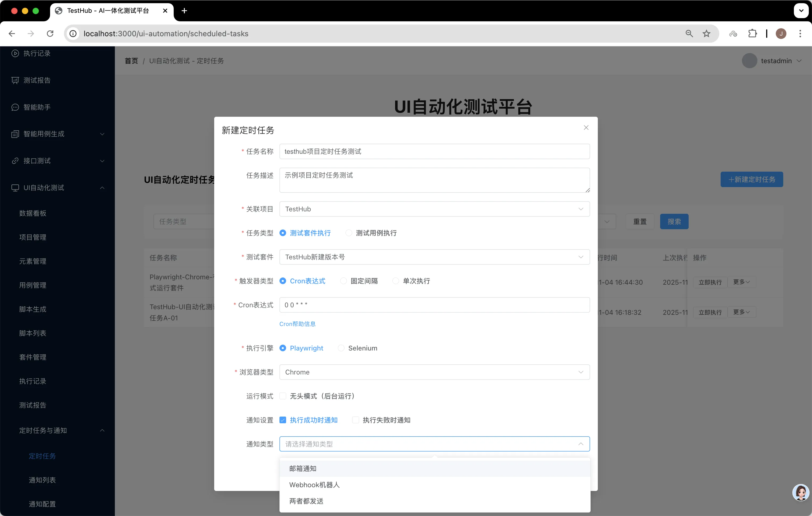Click the 接口测试 link icon
The image size is (812, 516).
click(x=15, y=161)
